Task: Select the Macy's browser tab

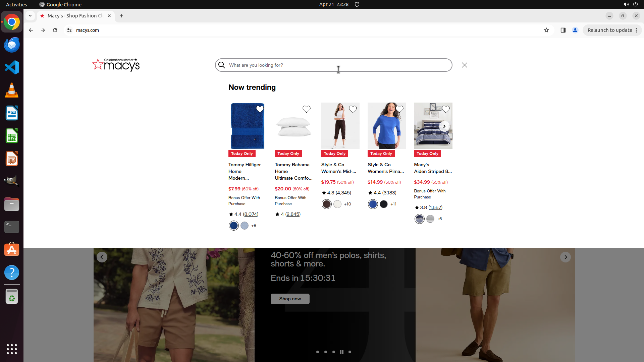Action: (75, 16)
